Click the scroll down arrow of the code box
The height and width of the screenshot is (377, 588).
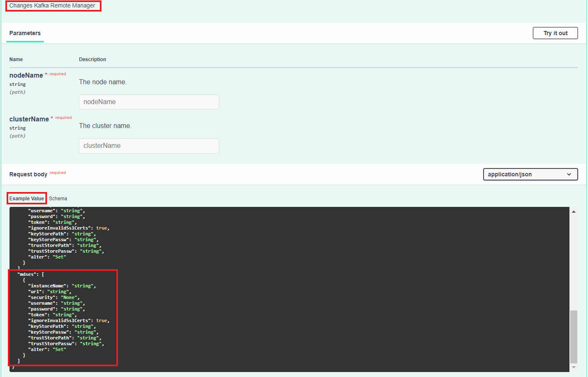pyautogui.click(x=574, y=367)
